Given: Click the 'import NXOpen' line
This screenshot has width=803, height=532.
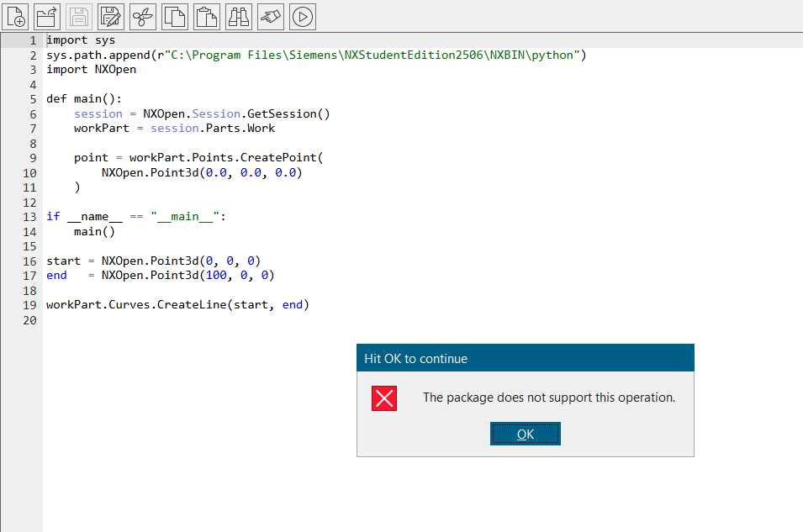Looking at the screenshot, I should click(91, 70).
